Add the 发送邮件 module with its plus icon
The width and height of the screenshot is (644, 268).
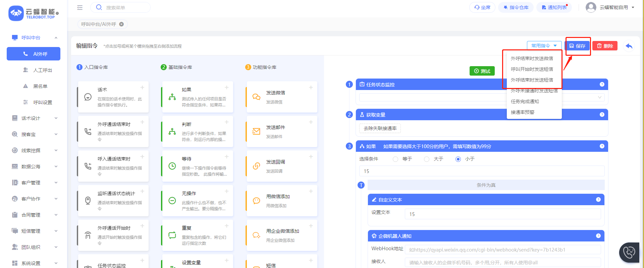(x=311, y=122)
